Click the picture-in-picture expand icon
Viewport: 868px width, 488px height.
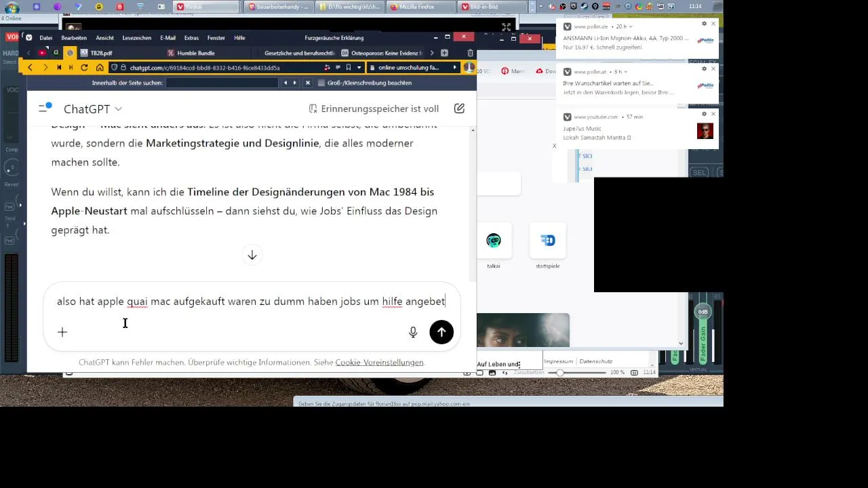(x=506, y=27)
